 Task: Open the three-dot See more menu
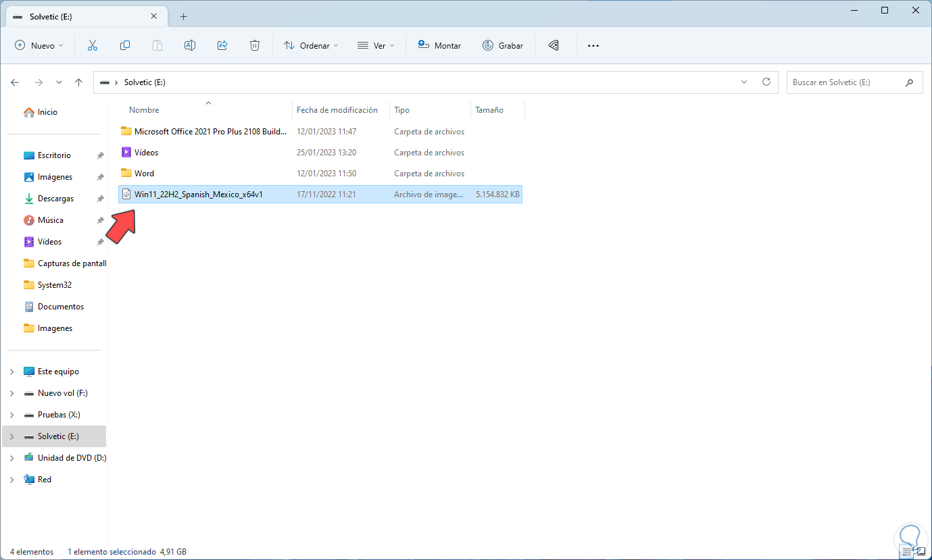(593, 45)
